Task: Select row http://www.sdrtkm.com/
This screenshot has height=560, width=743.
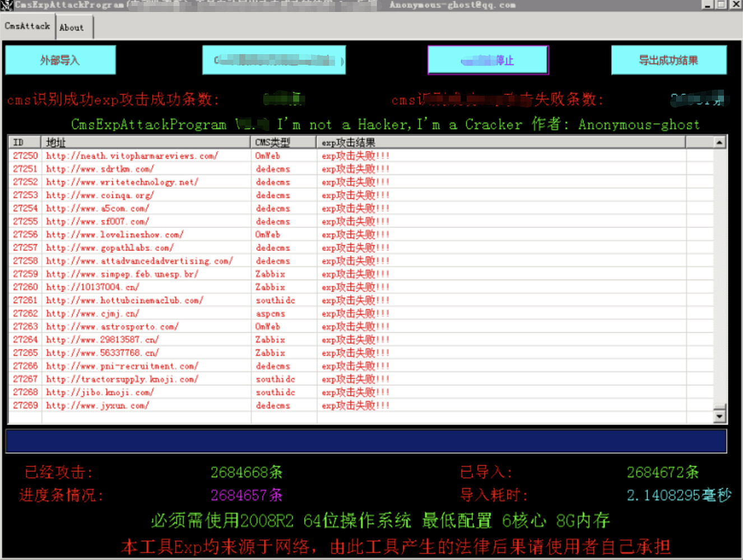Action: pyautogui.click(x=361, y=169)
